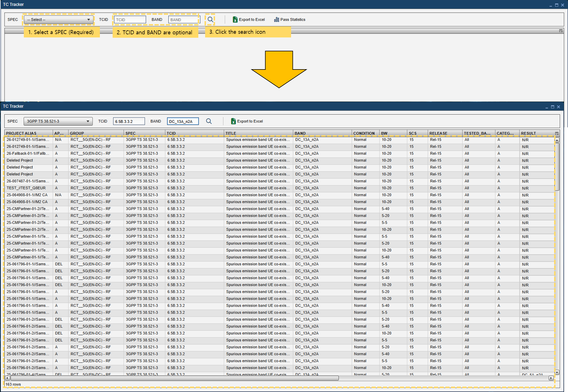Sort by the PROJECT ALIAS column header
Viewport: 568px width, 392px height.
pyautogui.click(x=21, y=133)
